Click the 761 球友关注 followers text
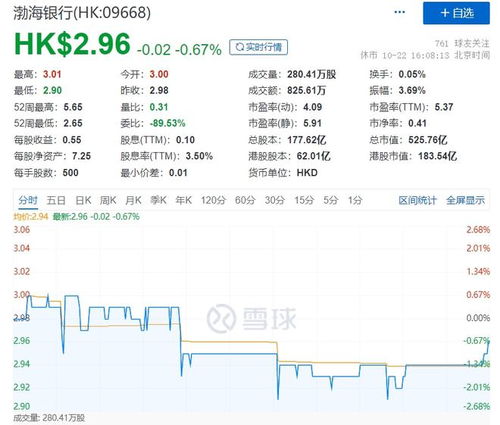This screenshot has height=425, width=500. 462,43
